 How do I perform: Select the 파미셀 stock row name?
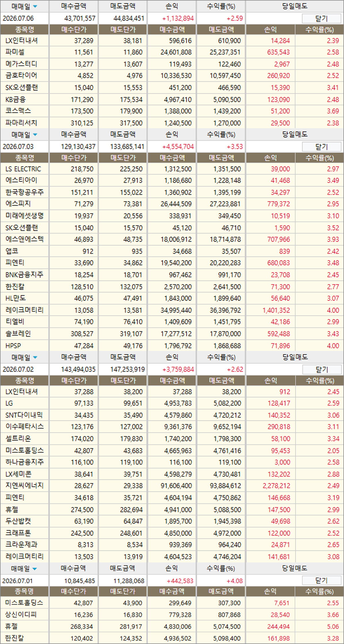click(15, 52)
